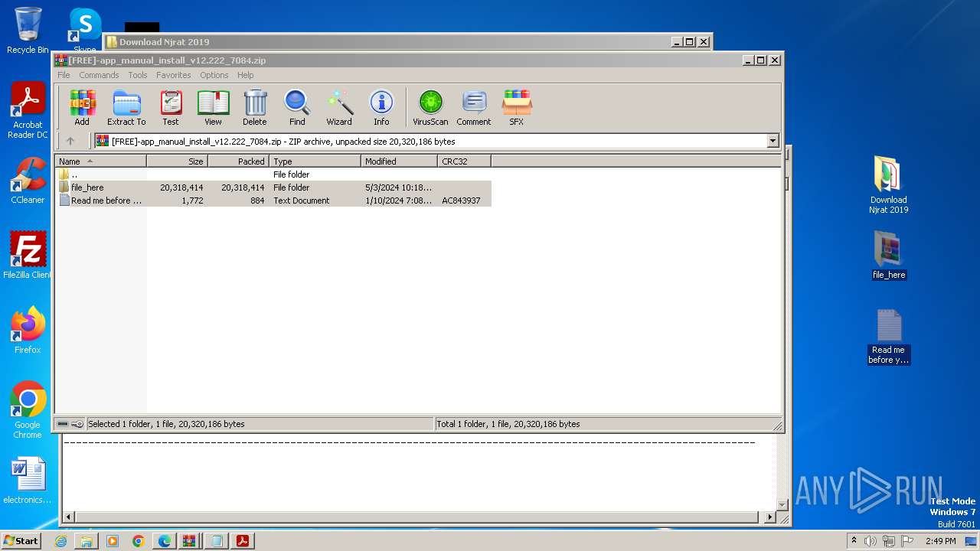Image resolution: width=980 pixels, height=551 pixels.
Task: Open the Start menu
Action: point(21,540)
